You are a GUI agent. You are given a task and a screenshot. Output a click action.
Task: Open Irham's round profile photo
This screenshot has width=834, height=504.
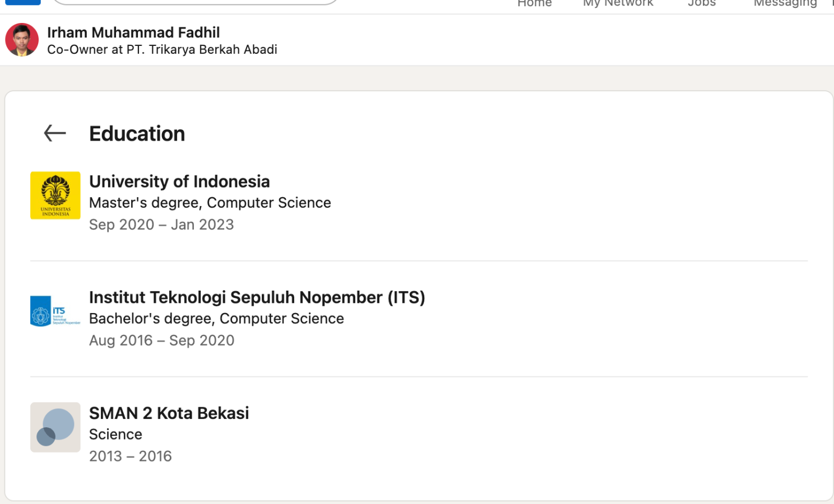(x=22, y=40)
